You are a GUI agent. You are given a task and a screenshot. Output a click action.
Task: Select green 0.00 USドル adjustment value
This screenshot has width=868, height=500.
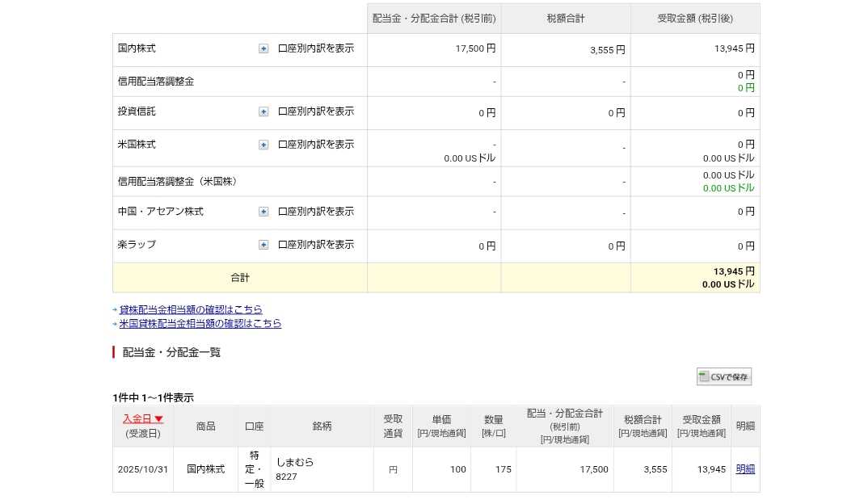pyautogui.click(x=728, y=188)
